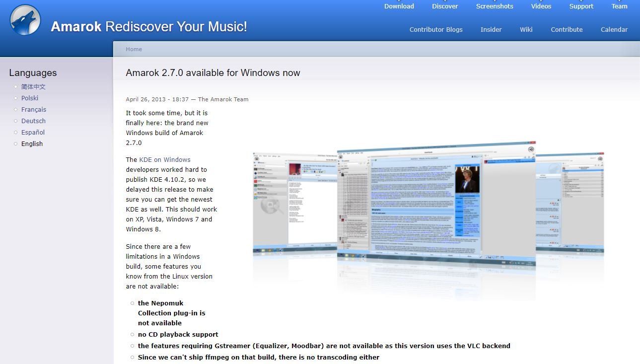
Task: Switch language to Deutsch
Action: (33, 121)
